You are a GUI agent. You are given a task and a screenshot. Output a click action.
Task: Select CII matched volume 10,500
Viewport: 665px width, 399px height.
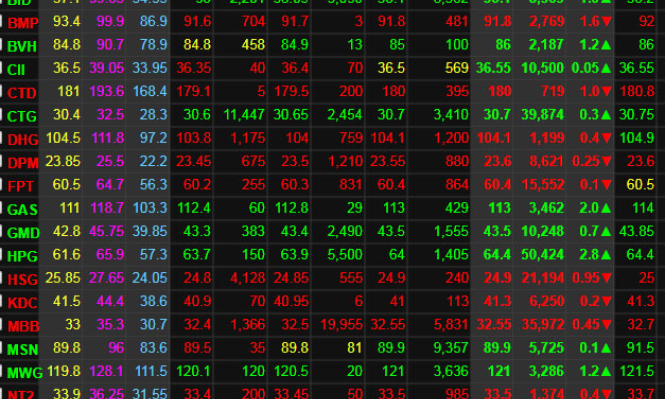542,68
